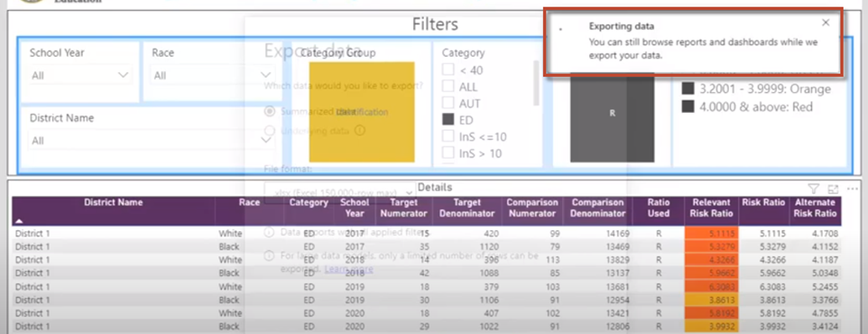Image resolution: width=868 pixels, height=334 pixels.
Task: Check the '< 40' category checkbox
Action: click(448, 70)
